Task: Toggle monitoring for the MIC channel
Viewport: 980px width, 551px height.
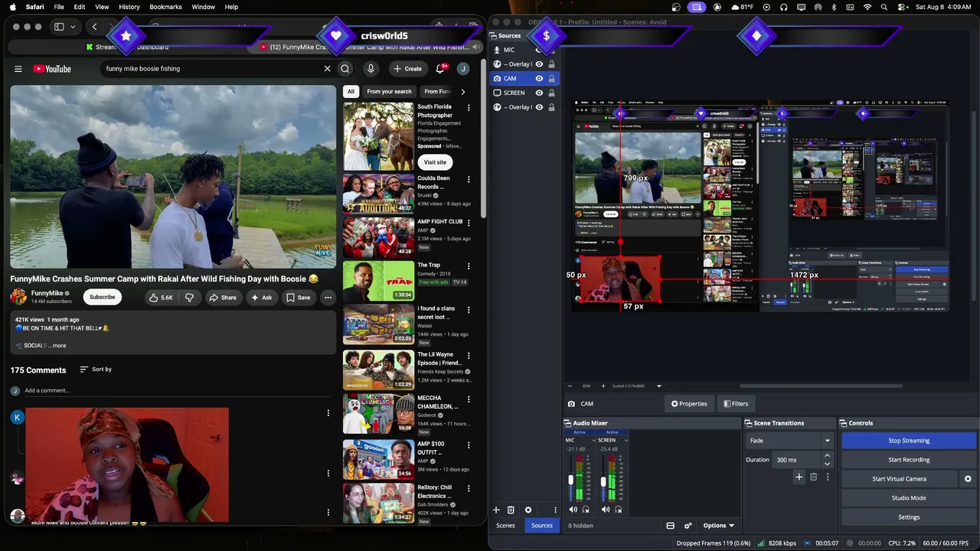Action: tap(586, 510)
